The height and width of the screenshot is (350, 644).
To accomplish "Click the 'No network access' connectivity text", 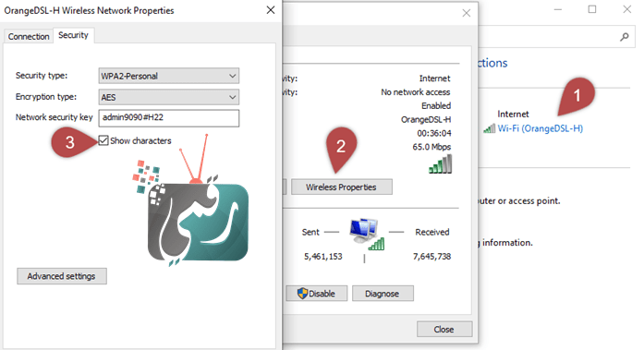I will point(416,92).
